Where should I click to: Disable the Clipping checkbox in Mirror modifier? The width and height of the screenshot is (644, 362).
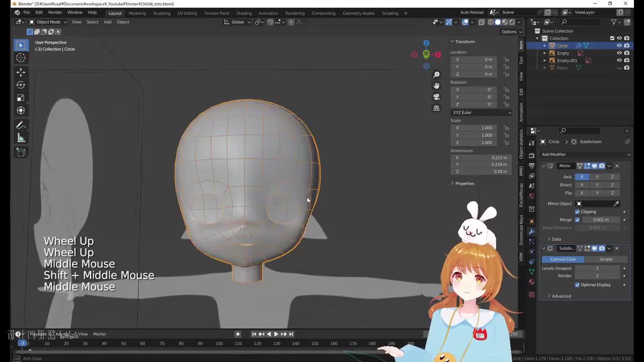coord(577,212)
